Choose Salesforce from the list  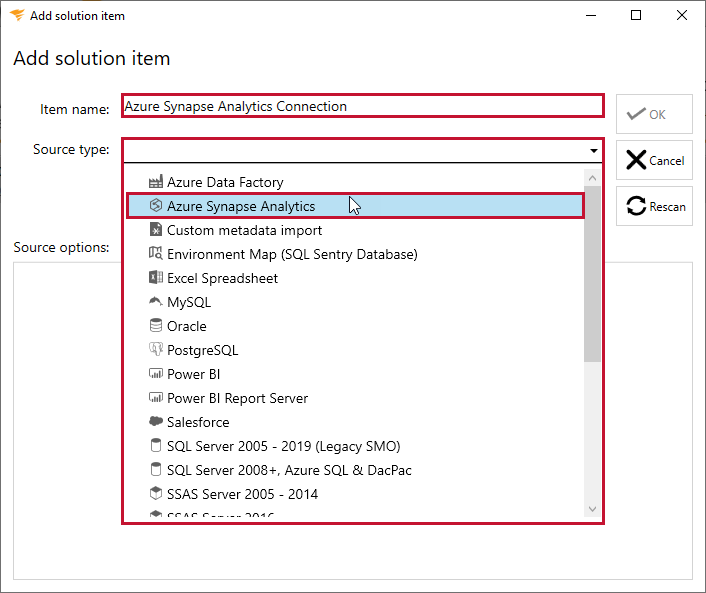(355, 422)
